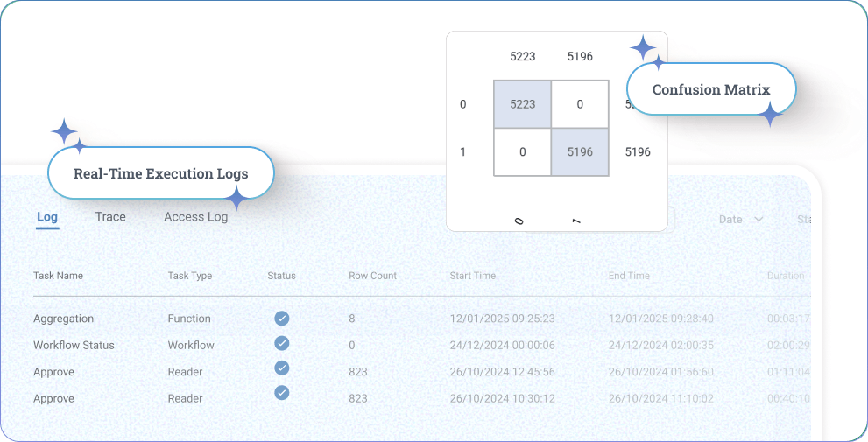
Task: Click row count 8 for Aggregation
Action: (352, 319)
